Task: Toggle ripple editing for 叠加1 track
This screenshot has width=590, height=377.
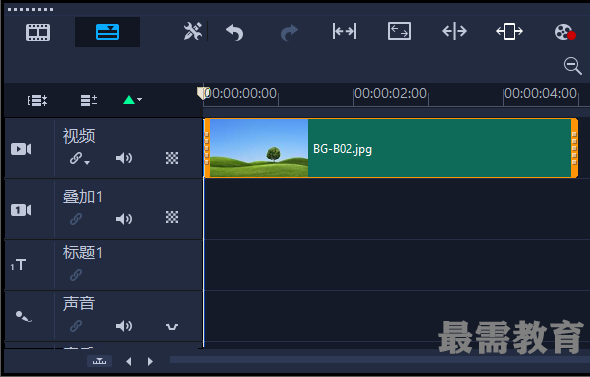Action: click(x=76, y=219)
